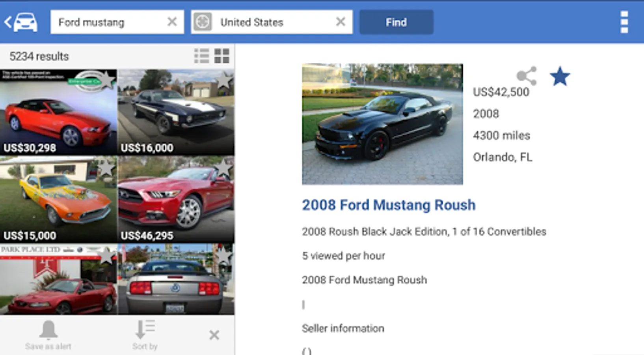The width and height of the screenshot is (644, 355).
Task: Favorite the US$15,000 orange Mustang
Action: click(106, 167)
